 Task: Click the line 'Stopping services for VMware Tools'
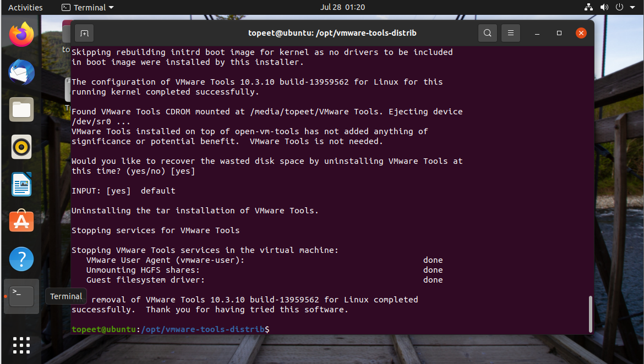coord(156,230)
